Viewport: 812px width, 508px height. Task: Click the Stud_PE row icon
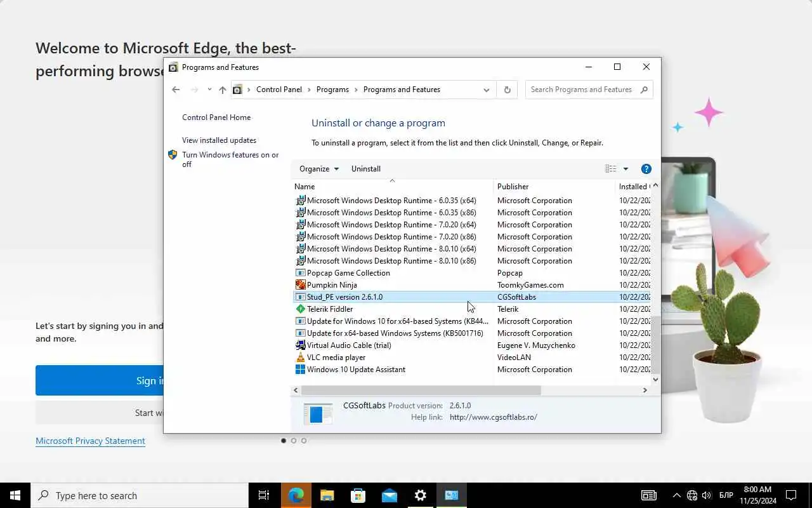tap(301, 297)
